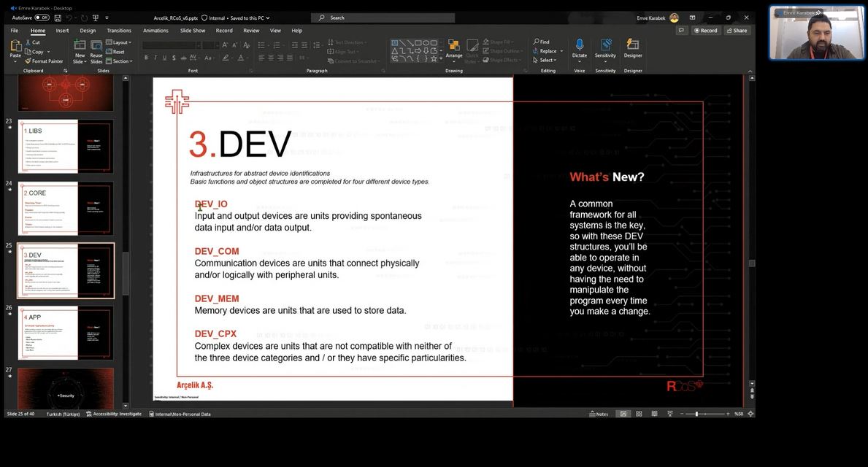Activate the Format Painter tool
Image resolution: width=868 pixels, height=467 pixels.
[x=44, y=61]
